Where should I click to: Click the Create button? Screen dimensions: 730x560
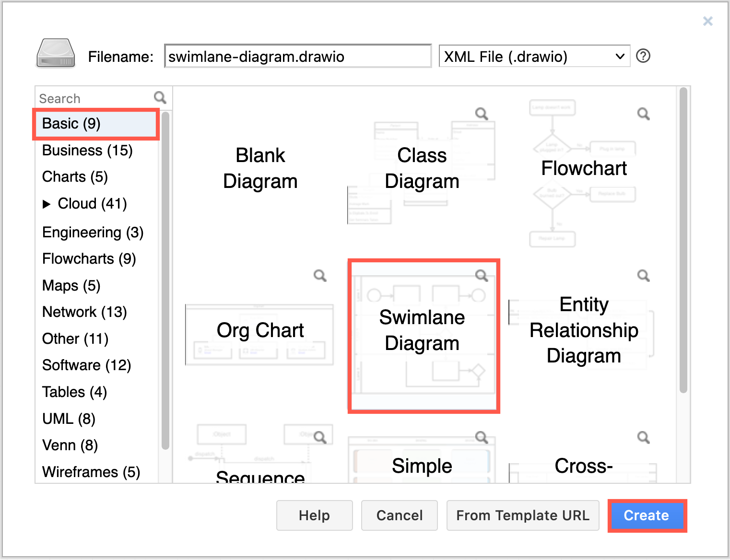click(647, 515)
